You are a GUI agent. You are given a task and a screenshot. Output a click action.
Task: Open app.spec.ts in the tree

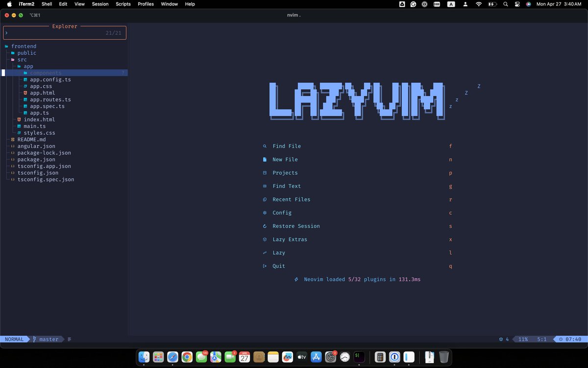(47, 106)
